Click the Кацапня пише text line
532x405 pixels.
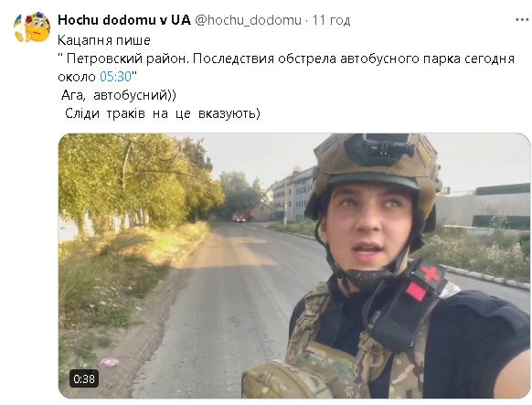point(104,40)
